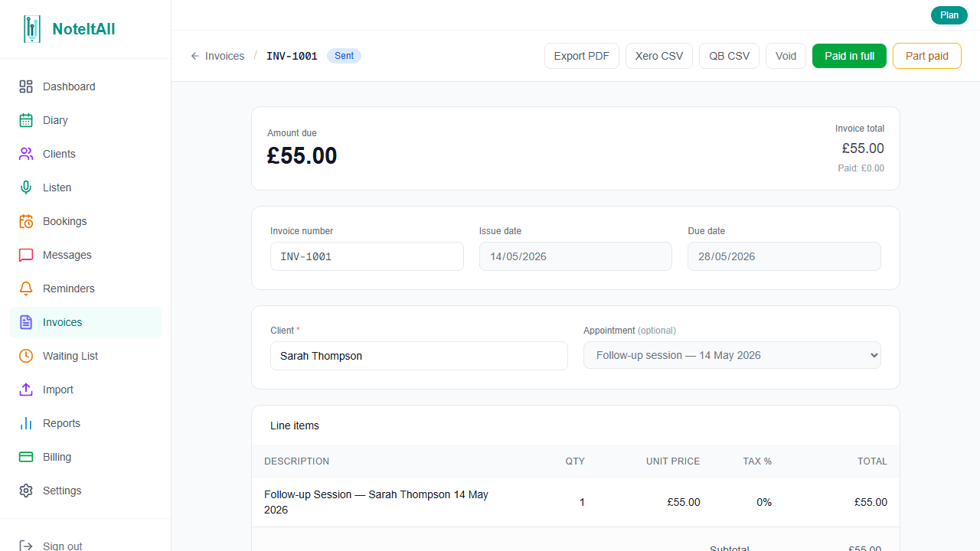Open the Import menu item
The height and width of the screenshot is (551, 980).
click(85, 390)
